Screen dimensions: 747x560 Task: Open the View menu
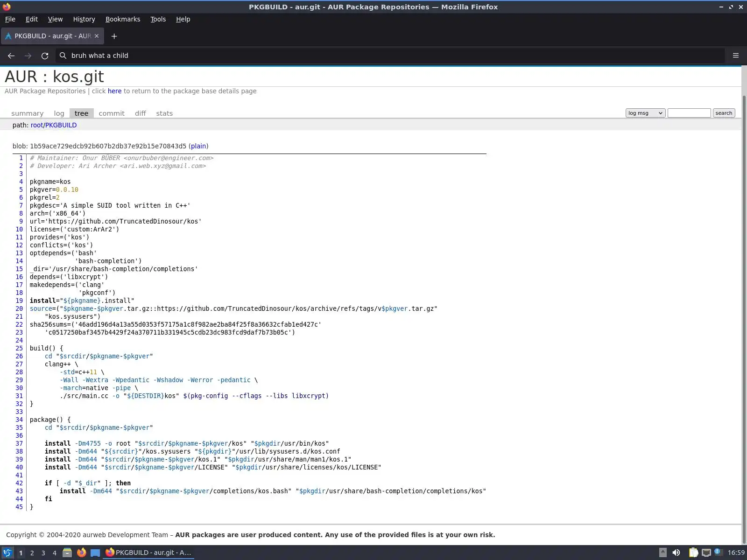coord(55,19)
